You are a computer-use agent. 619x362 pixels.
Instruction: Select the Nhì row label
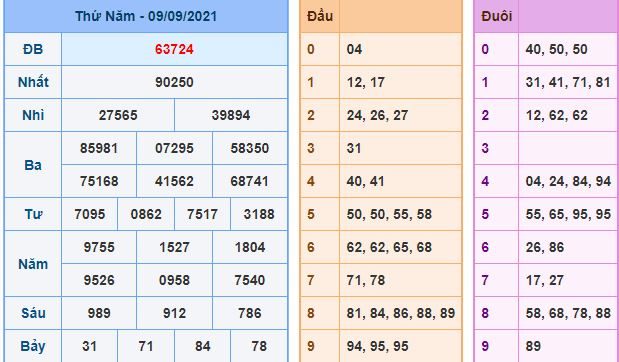(x=33, y=115)
